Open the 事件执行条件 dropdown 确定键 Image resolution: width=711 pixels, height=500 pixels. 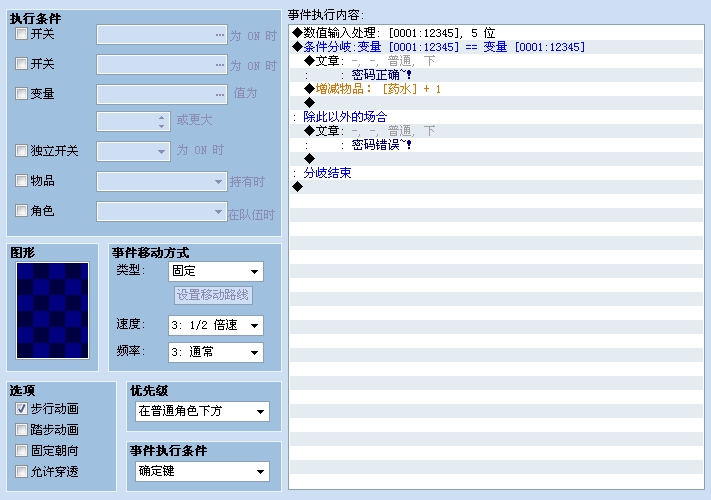(x=202, y=471)
